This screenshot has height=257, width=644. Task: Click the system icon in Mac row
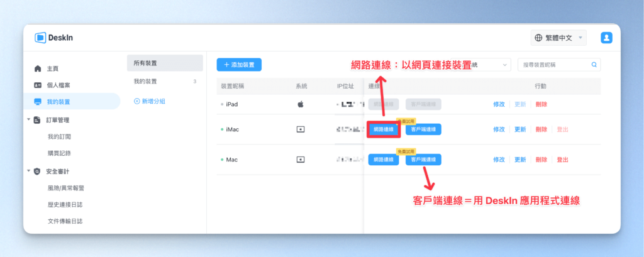[x=301, y=160]
